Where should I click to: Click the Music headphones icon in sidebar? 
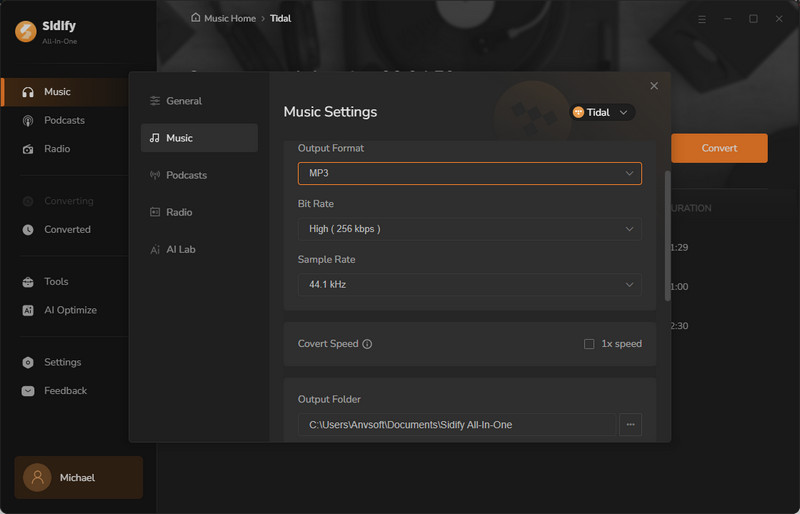click(x=28, y=92)
